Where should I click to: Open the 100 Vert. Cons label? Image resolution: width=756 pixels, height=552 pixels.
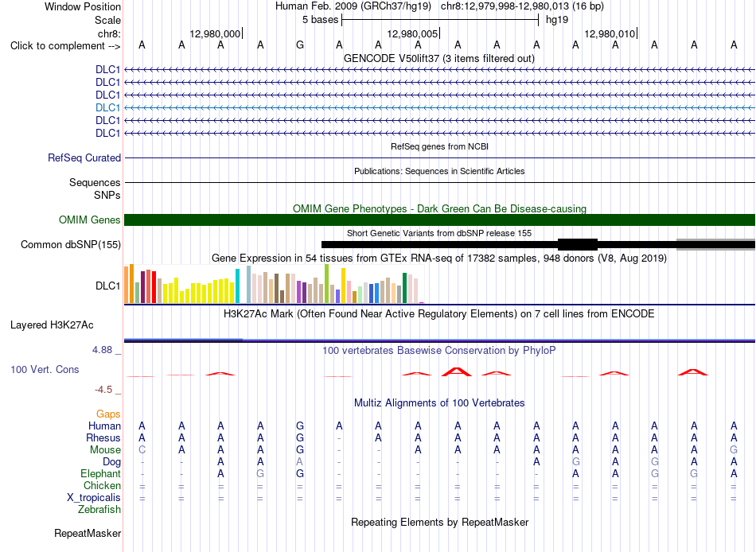pos(45,369)
